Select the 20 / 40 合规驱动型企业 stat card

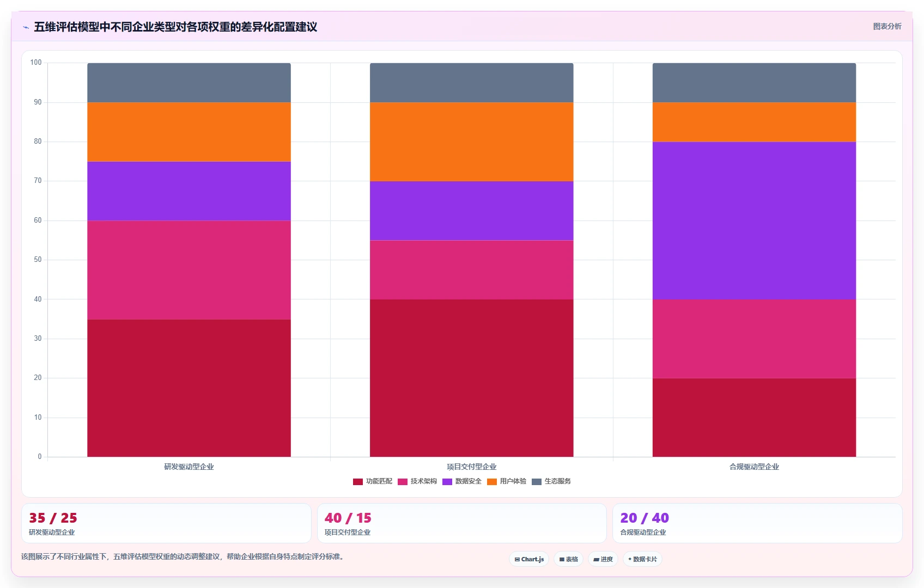click(757, 523)
